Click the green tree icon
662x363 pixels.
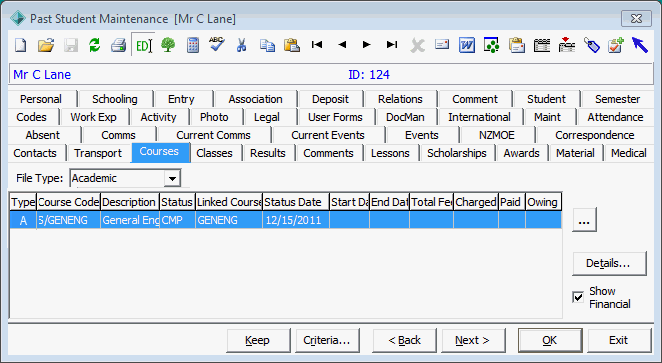pyautogui.click(x=168, y=45)
